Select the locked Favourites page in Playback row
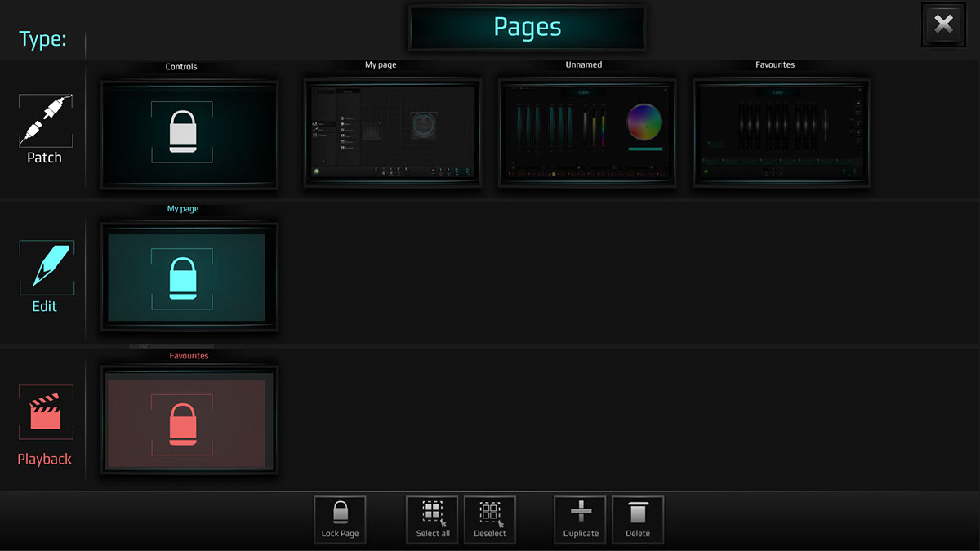Screen dimensions: 980x551 189,420
